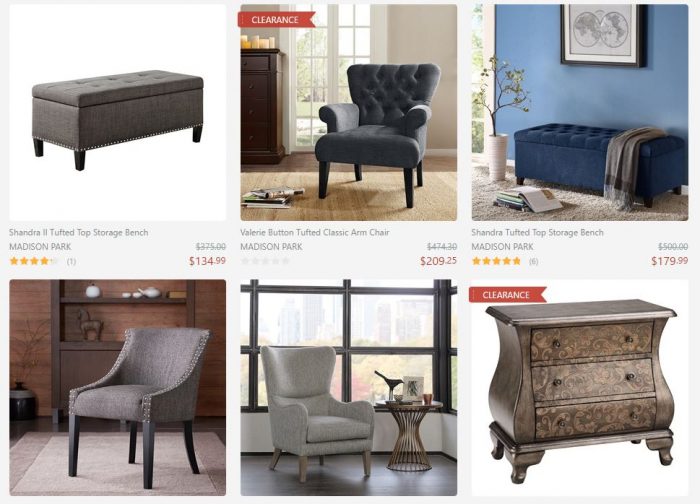The image size is (700, 504).
Task: Click the Shandra II bench star rating
Action: [x=34, y=261]
